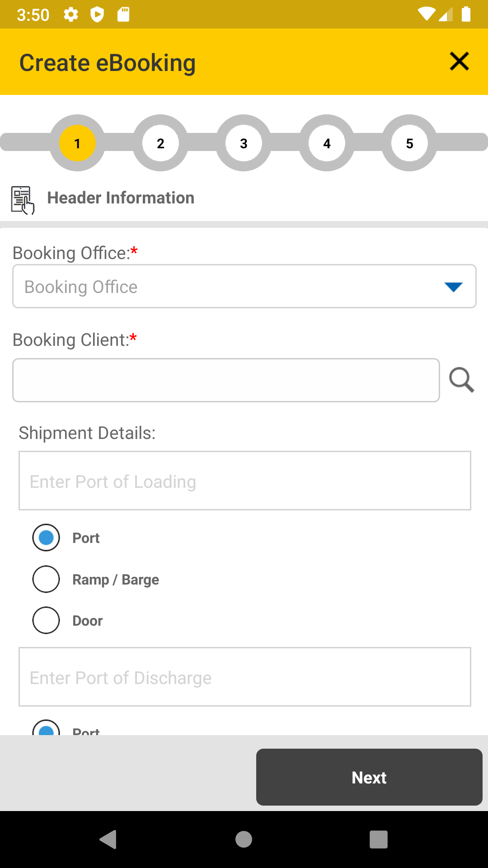488x868 pixels.
Task: Click the Enter Port of Loading field
Action: pos(245,481)
